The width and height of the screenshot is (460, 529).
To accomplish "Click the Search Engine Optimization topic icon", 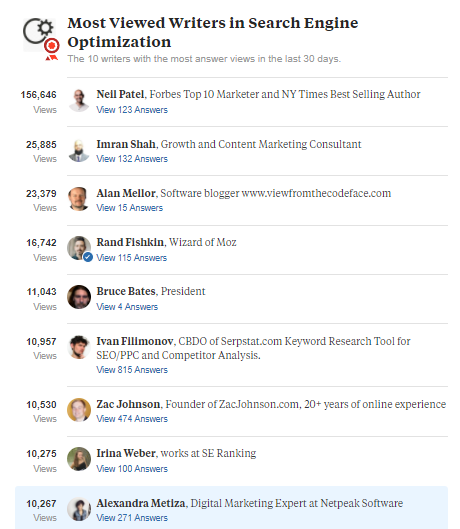I will click(x=41, y=38).
